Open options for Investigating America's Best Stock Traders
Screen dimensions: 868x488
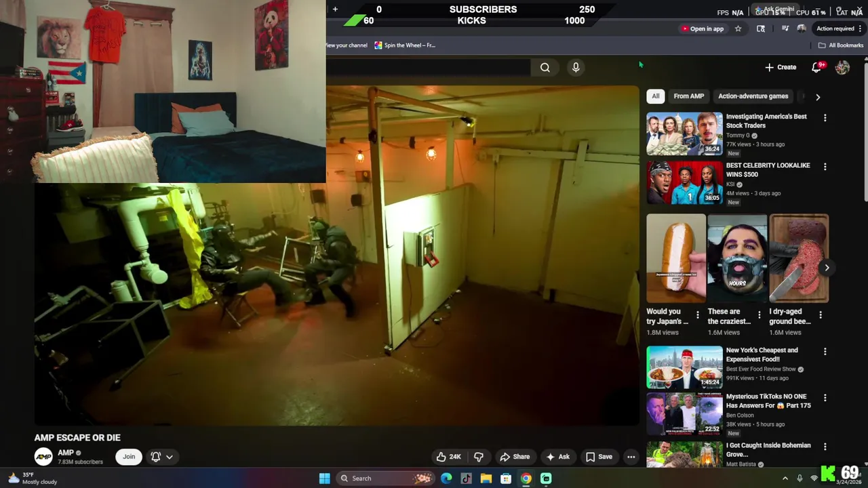(825, 118)
